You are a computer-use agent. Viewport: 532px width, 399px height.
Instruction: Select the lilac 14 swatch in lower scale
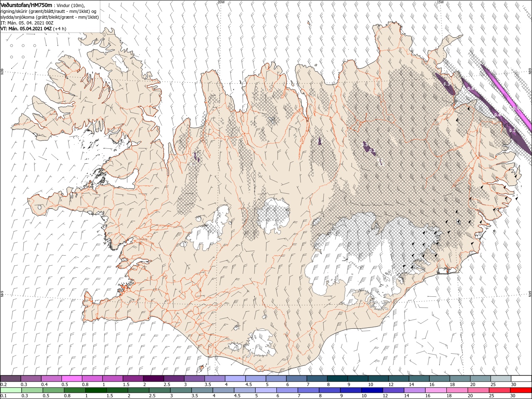(414, 390)
